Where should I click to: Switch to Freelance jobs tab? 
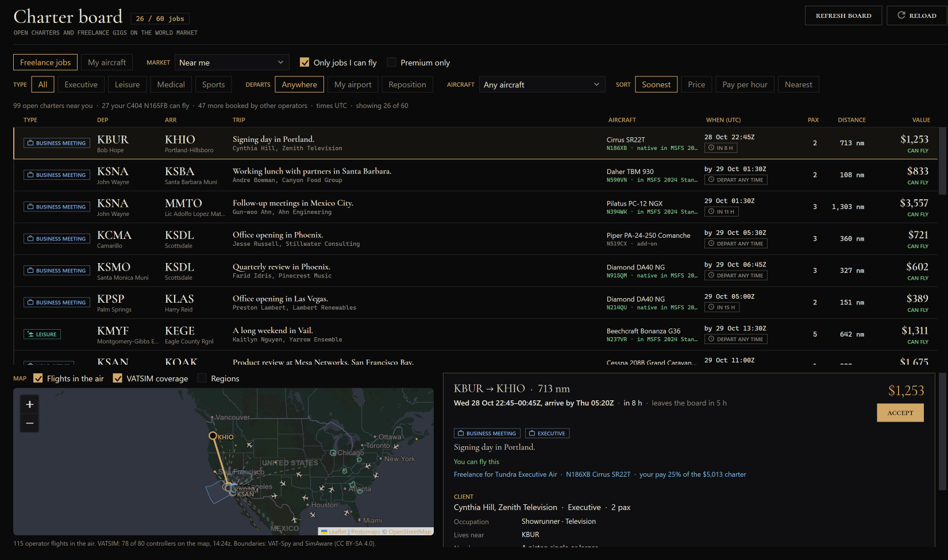pyautogui.click(x=45, y=62)
